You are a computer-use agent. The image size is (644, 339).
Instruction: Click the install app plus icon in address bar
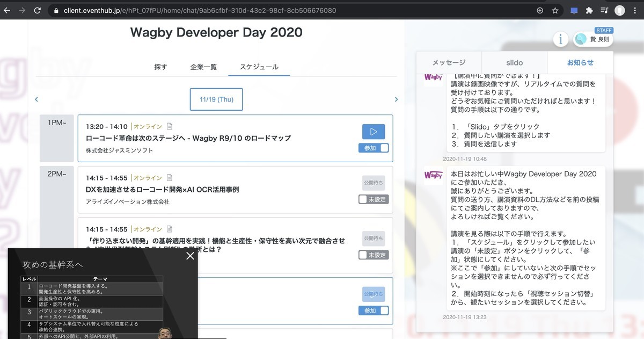pyautogui.click(x=540, y=10)
